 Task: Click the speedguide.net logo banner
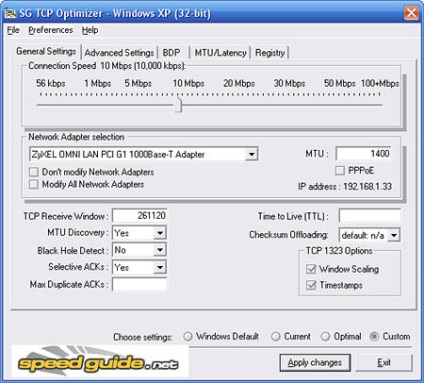[x=100, y=362]
